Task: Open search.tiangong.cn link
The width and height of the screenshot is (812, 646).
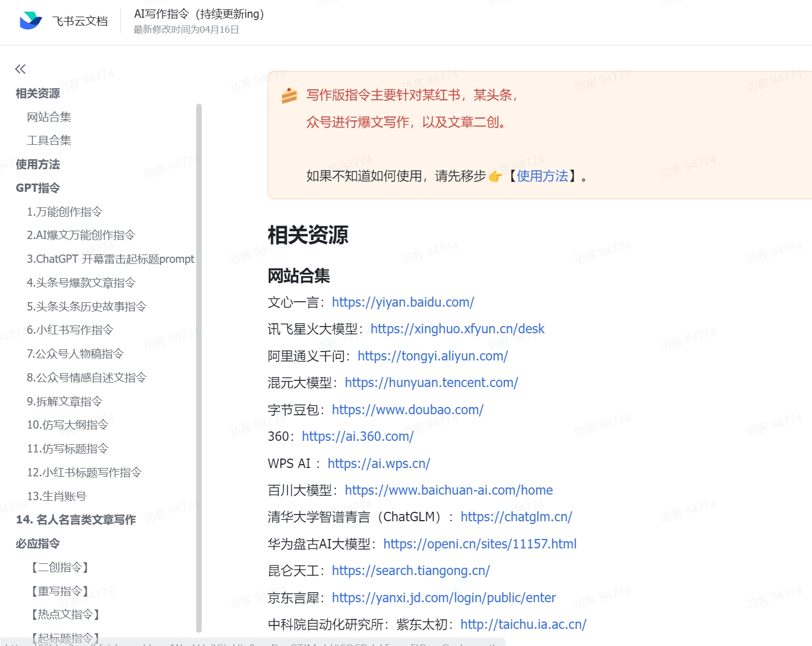Action: 411,571
